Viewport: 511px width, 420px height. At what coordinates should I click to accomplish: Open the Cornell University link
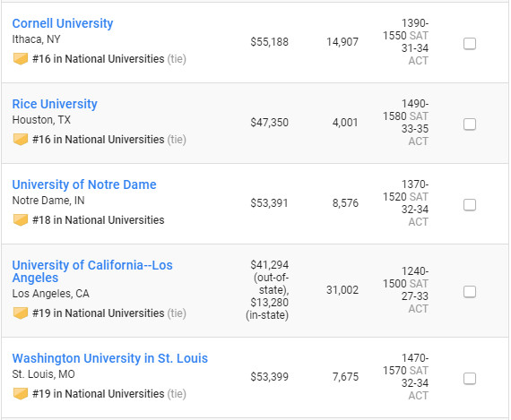pyautogui.click(x=63, y=23)
